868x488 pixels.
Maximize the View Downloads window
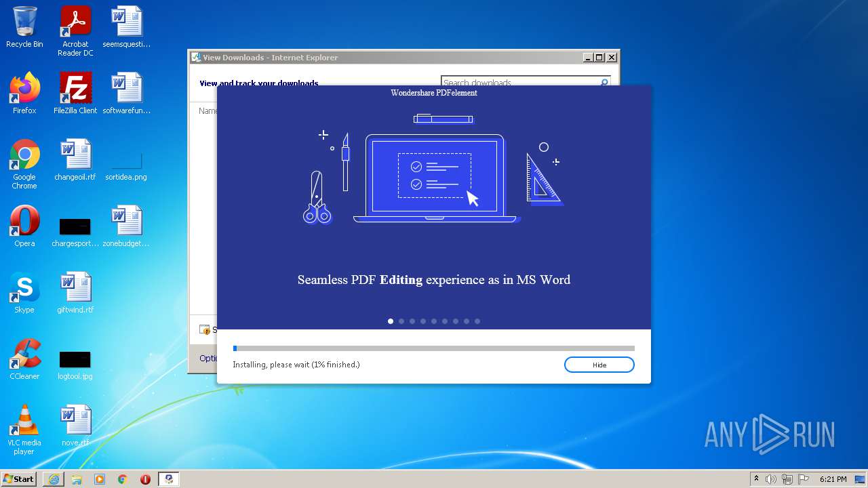[x=599, y=58]
